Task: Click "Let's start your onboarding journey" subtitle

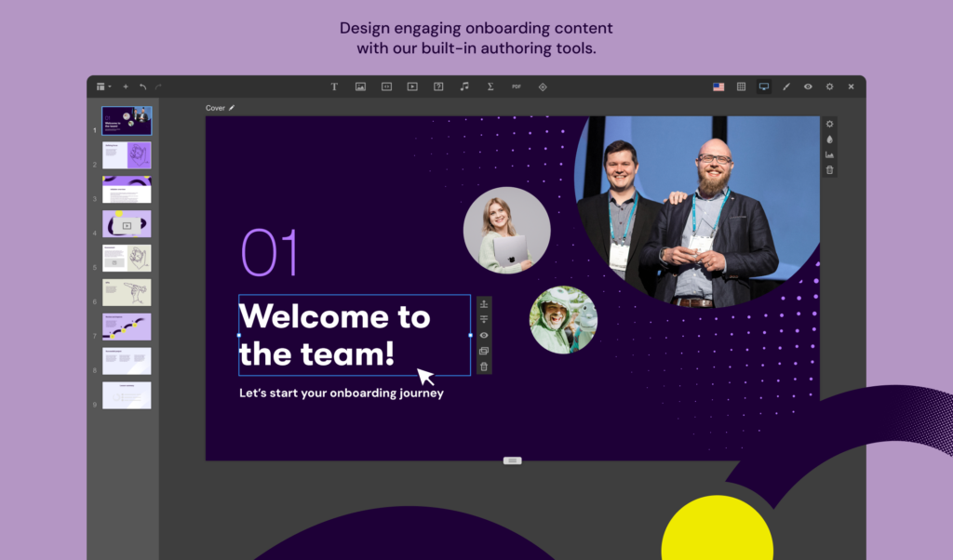Action: coord(342,393)
